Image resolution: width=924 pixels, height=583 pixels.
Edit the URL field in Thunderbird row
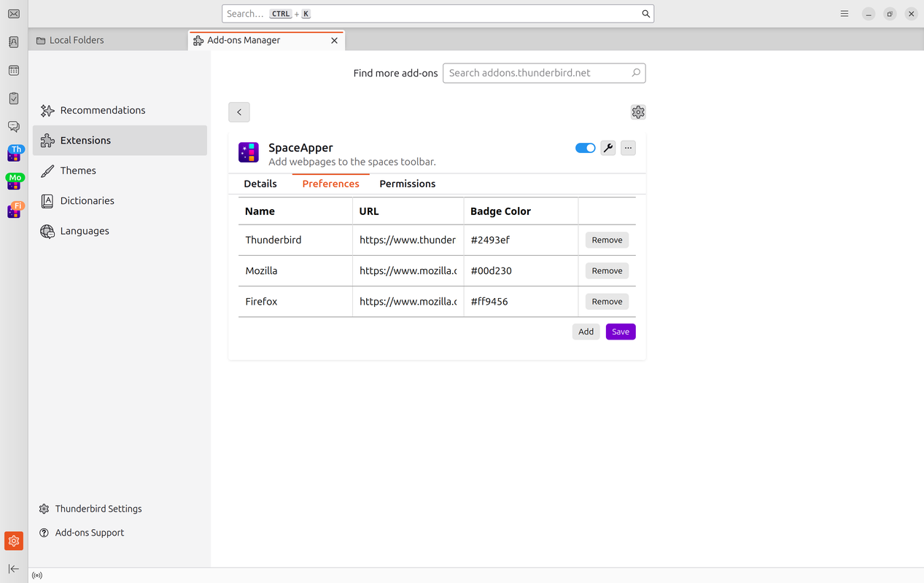point(408,240)
